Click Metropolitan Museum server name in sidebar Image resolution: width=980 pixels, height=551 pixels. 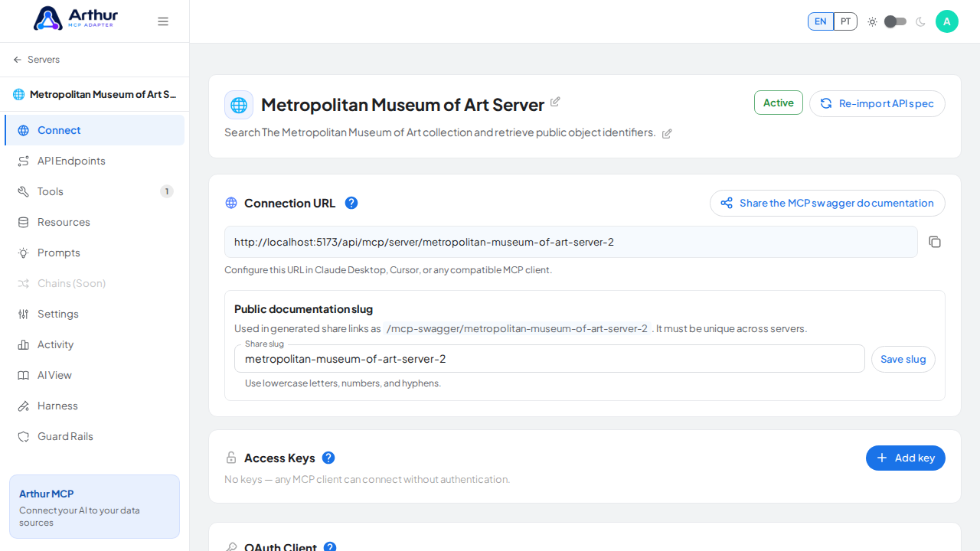click(103, 94)
